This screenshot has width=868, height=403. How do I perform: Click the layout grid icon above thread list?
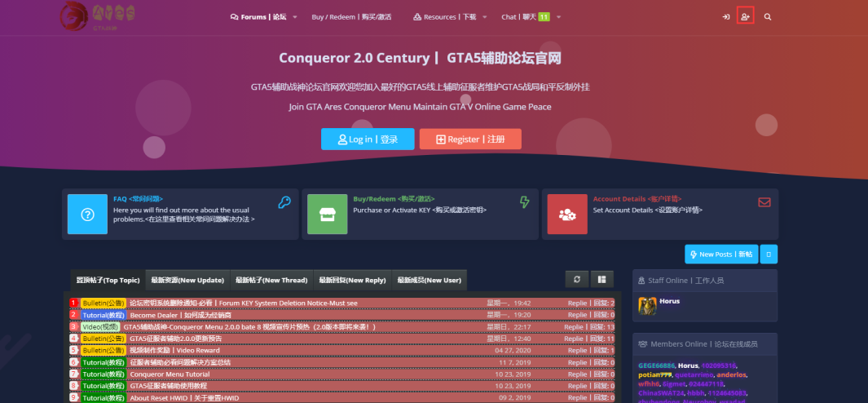[601, 280]
